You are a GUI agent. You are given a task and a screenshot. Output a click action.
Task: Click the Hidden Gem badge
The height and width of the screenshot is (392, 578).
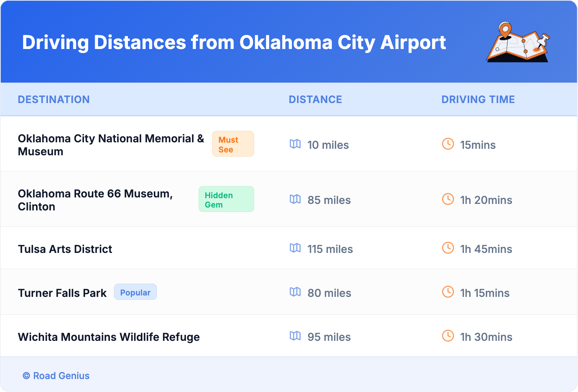click(x=226, y=199)
